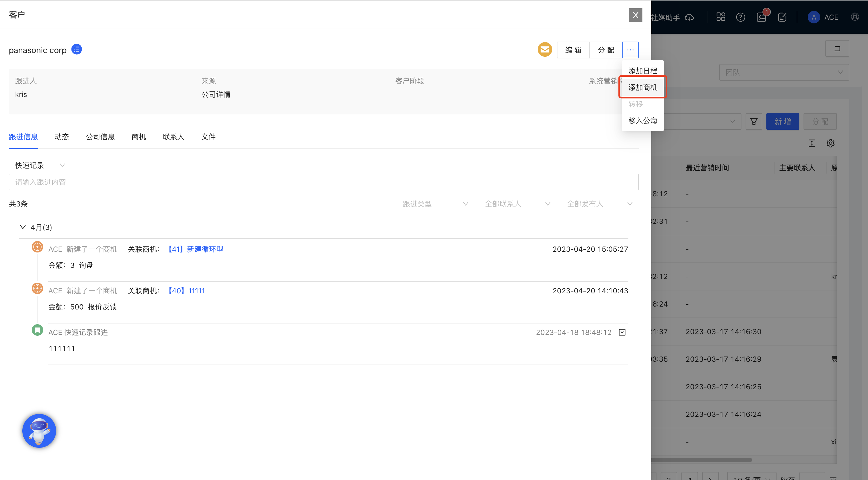Click the 2023-03-17 14:16:24 cell

point(723,414)
